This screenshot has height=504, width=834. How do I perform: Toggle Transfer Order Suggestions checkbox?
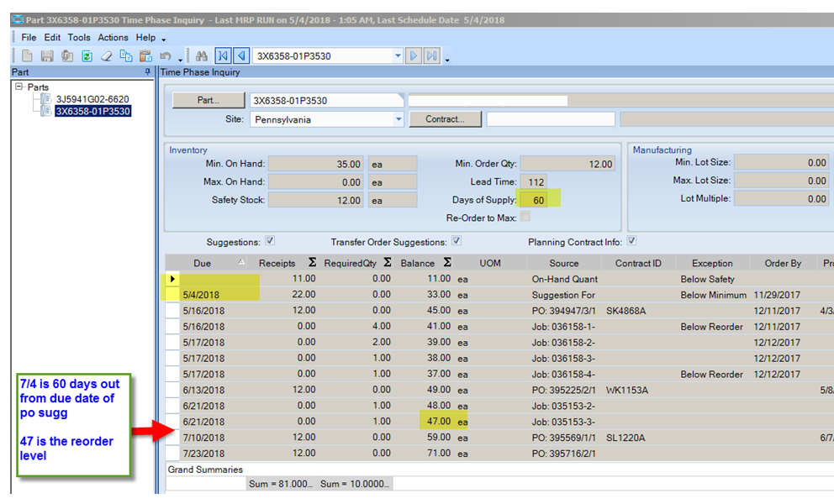coord(458,241)
